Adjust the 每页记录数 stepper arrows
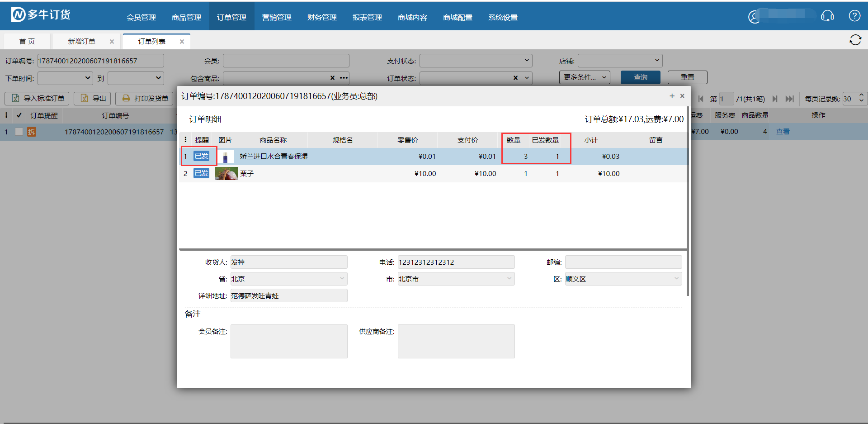This screenshot has width=868, height=424. pos(861,98)
